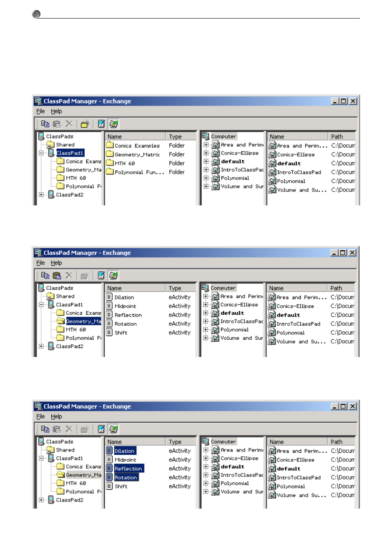The width and height of the screenshot is (392, 555).
Task: Select MTH 60 in the bottom window tree
Action: pos(76,483)
